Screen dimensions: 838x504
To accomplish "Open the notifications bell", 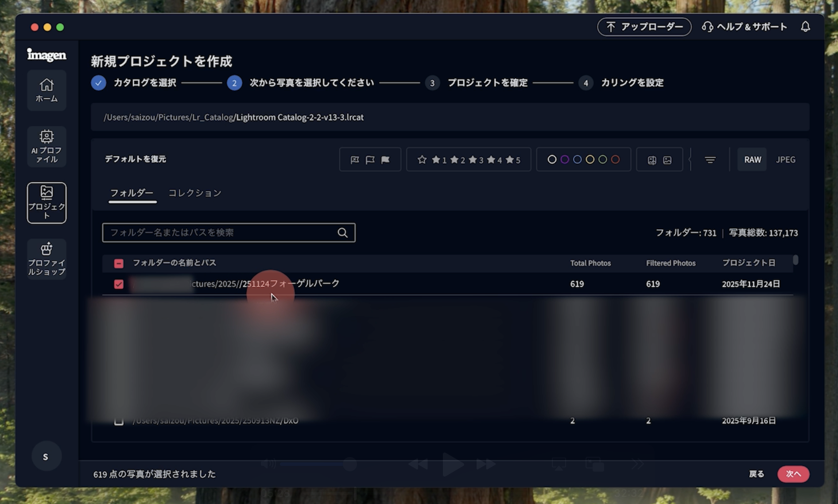I will pos(805,27).
